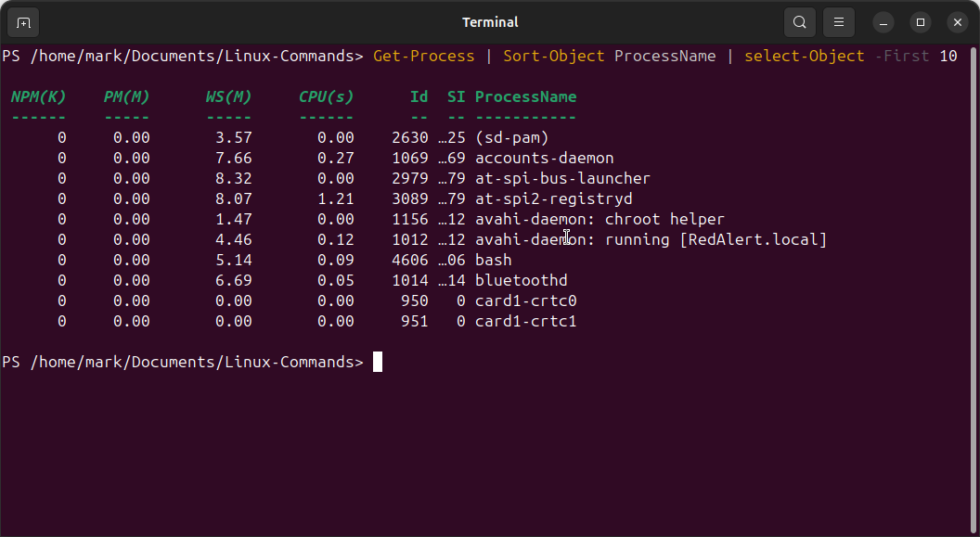This screenshot has height=537, width=980.
Task: Click the CPU(s) column header
Action: 326,96
